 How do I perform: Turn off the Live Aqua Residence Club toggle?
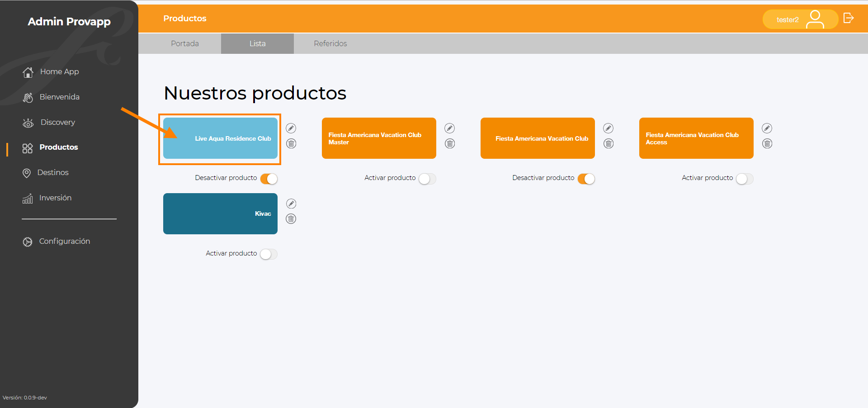[269, 179]
